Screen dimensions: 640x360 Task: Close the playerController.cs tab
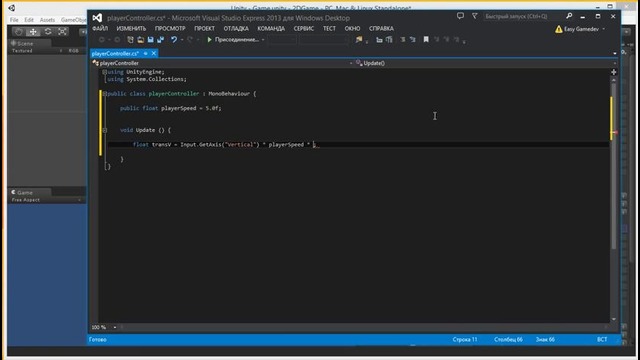(x=154, y=53)
